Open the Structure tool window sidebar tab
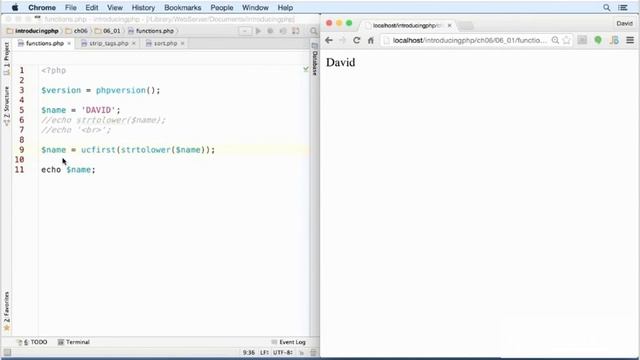 tap(6, 106)
